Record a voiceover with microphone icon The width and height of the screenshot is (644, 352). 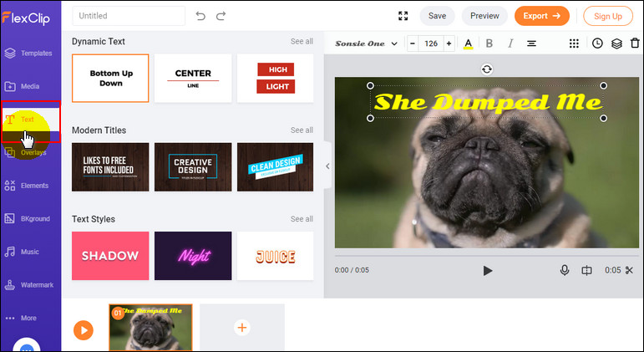[565, 270]
